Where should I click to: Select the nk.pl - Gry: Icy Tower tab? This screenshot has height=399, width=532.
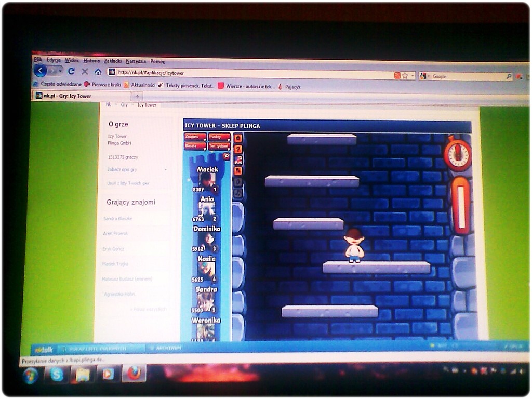point(82,96)
